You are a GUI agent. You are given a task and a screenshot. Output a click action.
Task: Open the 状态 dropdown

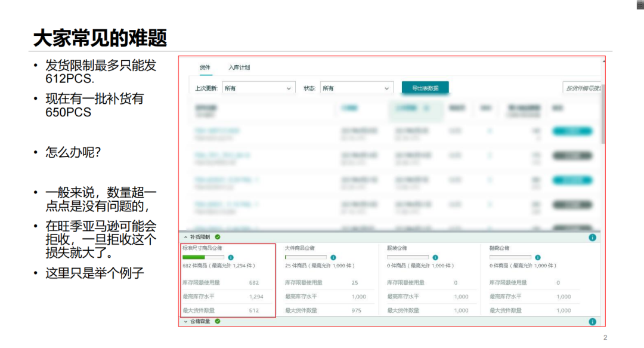point(357,88)
